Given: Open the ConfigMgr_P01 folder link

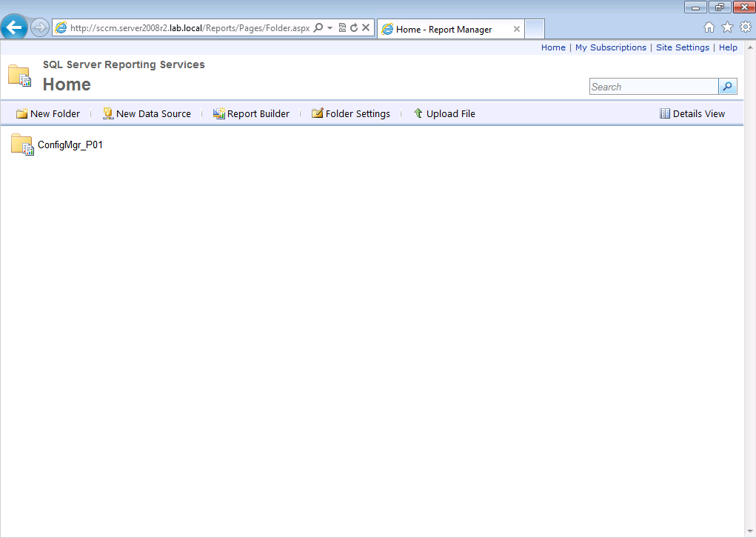Looking at the screenshot, I should coord(70,145).
